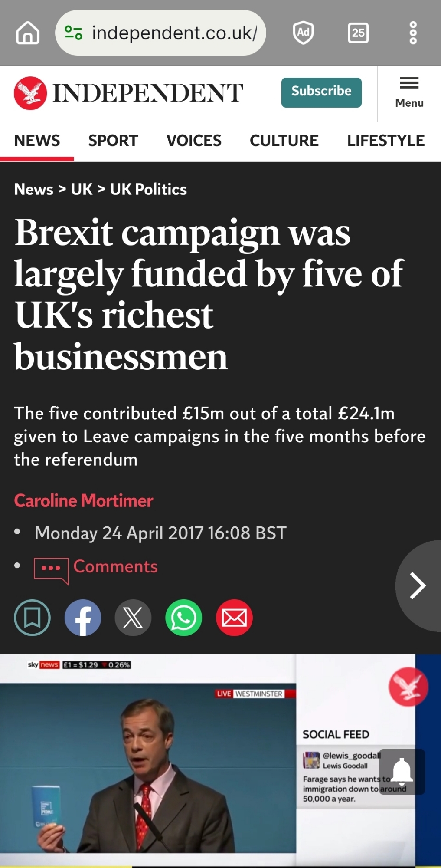Tap the browser home icon
Image resolution: width=441 pixels, height=868 pixels.
click(x=28, y=33)
